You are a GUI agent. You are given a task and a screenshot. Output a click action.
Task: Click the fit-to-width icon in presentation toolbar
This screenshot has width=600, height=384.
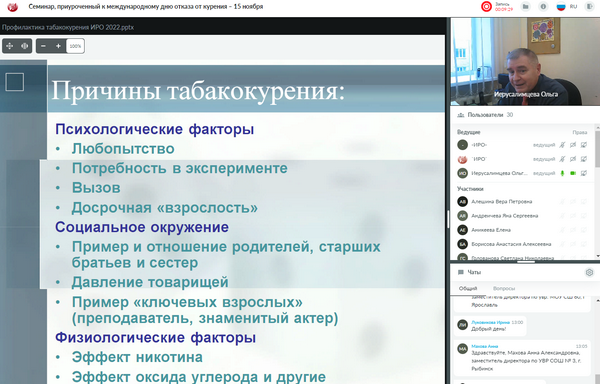[24, 46]
